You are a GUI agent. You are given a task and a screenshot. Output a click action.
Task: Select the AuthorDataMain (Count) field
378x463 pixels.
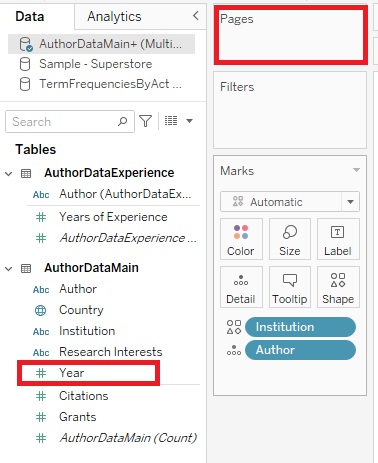click(x=128, y=438)
